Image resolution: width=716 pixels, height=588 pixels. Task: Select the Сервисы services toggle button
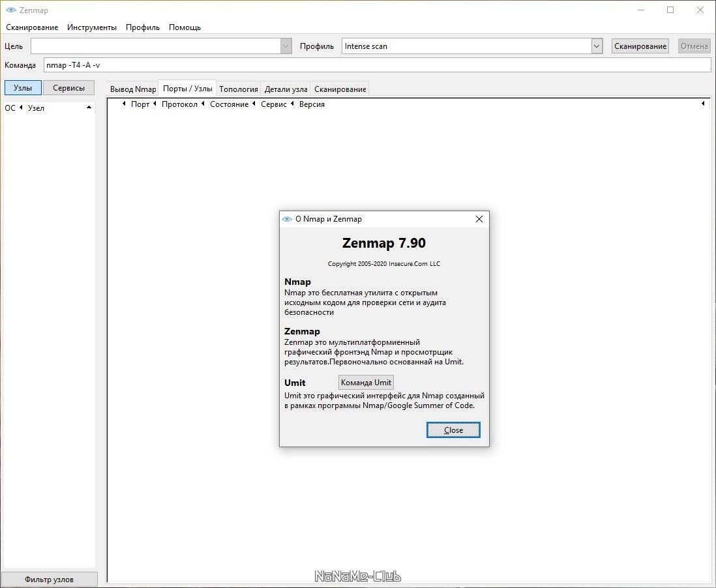coord(68,87)
